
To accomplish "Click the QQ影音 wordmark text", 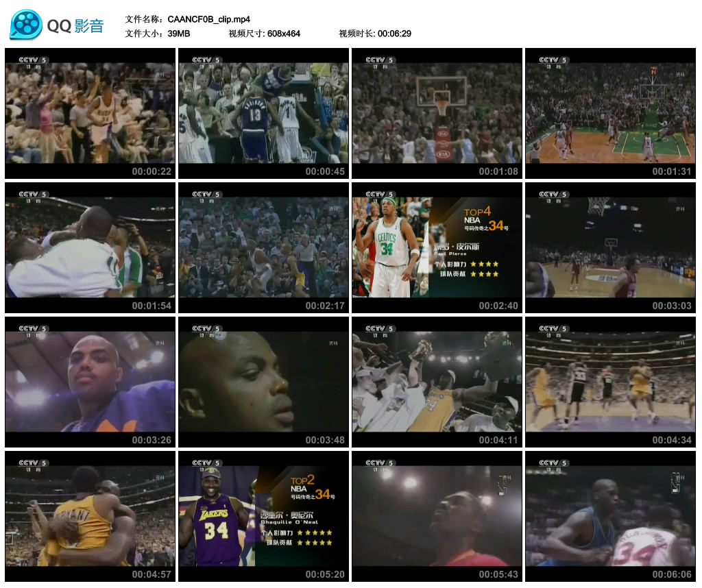I will pyautogui.click(x=75, y=26).
